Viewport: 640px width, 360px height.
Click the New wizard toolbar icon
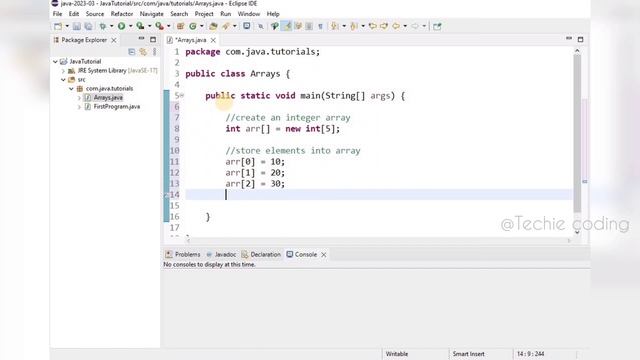(x=58, y=26)
